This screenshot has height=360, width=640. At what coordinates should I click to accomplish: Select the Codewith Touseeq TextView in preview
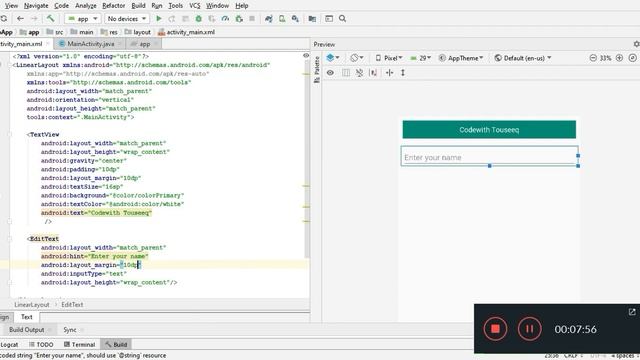tap(489, 130)
